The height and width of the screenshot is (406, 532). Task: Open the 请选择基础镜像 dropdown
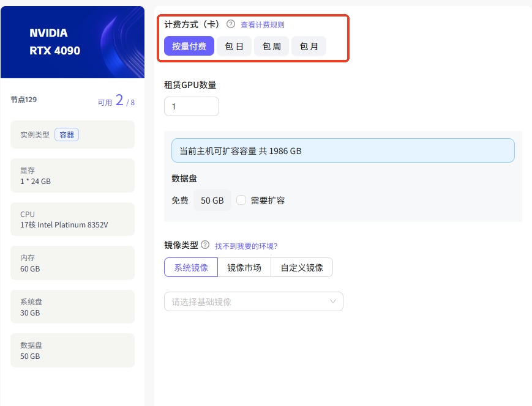click(253, 301)
